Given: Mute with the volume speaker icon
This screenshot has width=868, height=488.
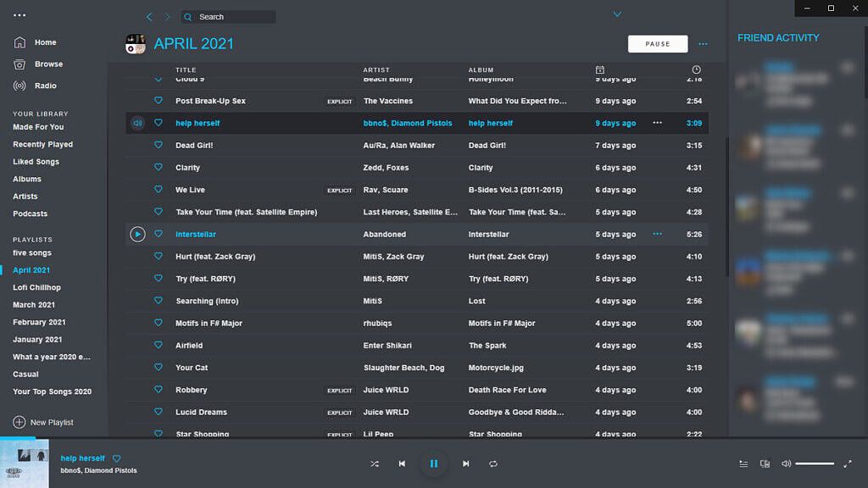Looking at the screenshot, I should (x=786, y=463).
